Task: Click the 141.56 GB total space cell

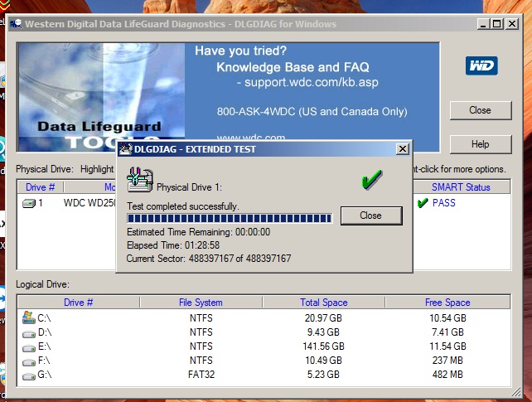Action: (x=324, y=346)
